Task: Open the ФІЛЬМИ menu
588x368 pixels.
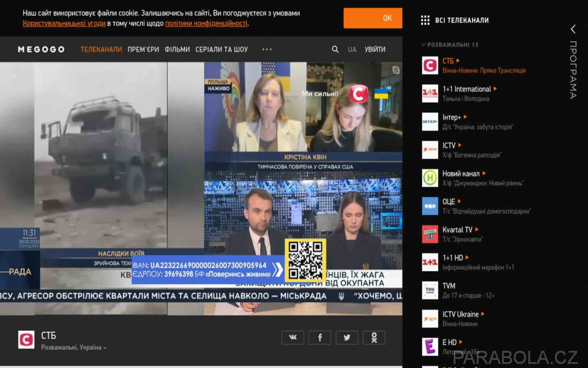Action: click(177, 49)
